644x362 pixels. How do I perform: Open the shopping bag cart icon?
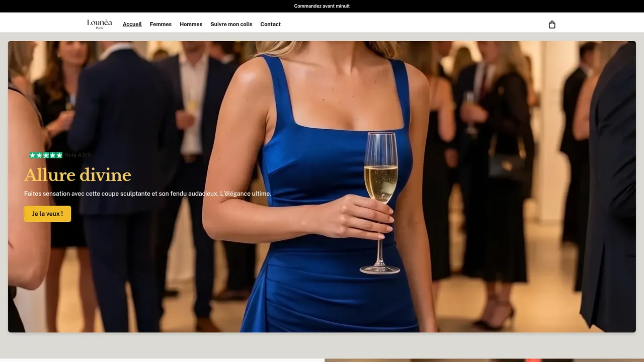click(x=552, y=24)
